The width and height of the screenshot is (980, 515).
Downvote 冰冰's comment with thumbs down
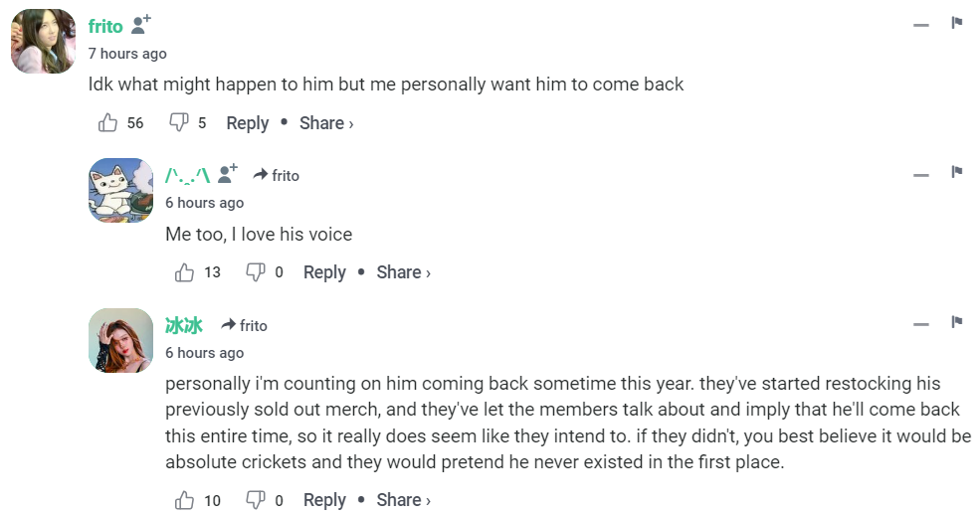[x=256, y=500]
